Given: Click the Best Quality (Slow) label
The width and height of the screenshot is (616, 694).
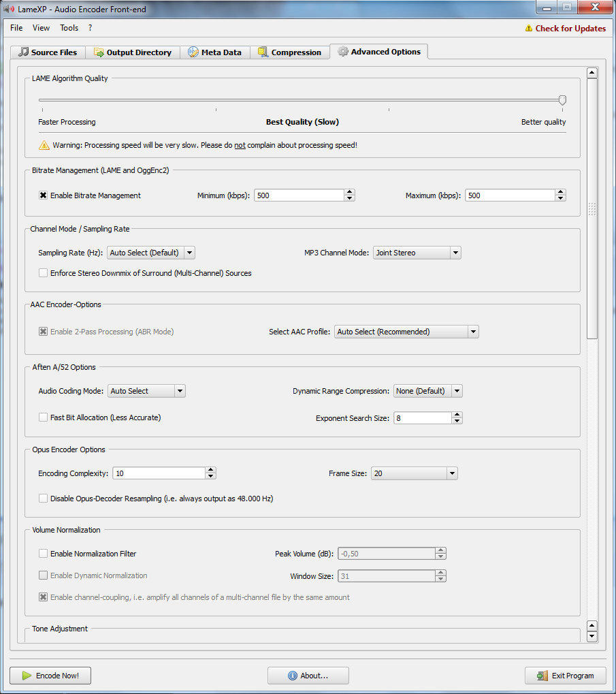Looking at the screenshot, I should coord(302,122).
